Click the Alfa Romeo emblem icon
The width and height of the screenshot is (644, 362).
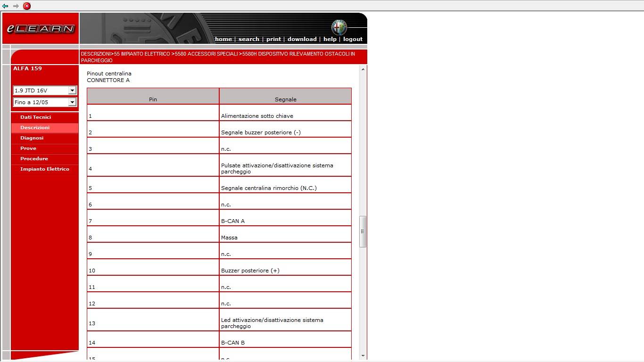[x=339, y=27]
